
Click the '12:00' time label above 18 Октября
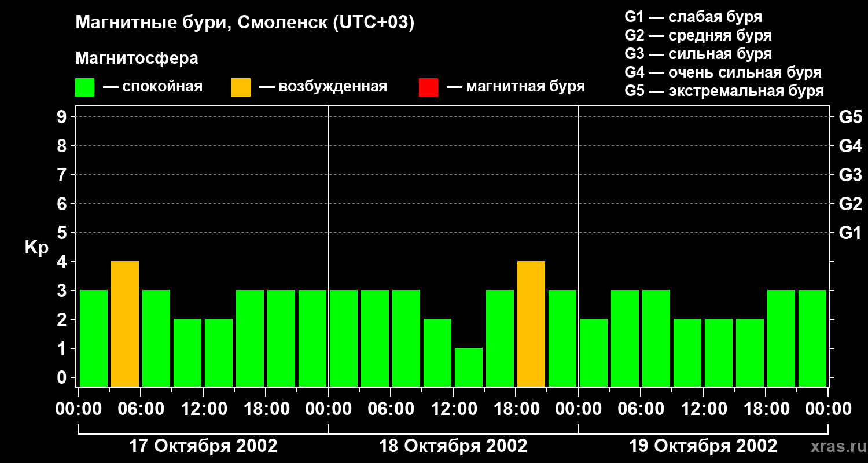(x=453, y=409)
